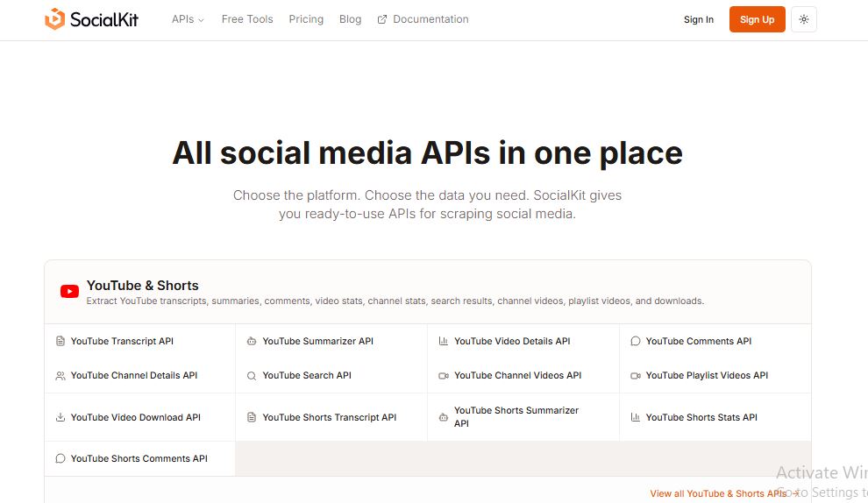
Task: Open the YouTube Shorts Stats API link
Action: pos(701,417)
